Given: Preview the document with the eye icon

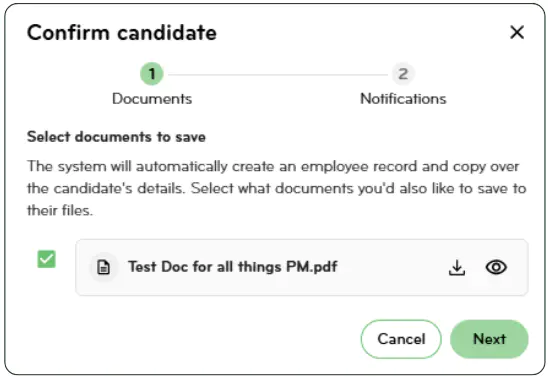Looking at the screenshot, I should tap(496, 268).
